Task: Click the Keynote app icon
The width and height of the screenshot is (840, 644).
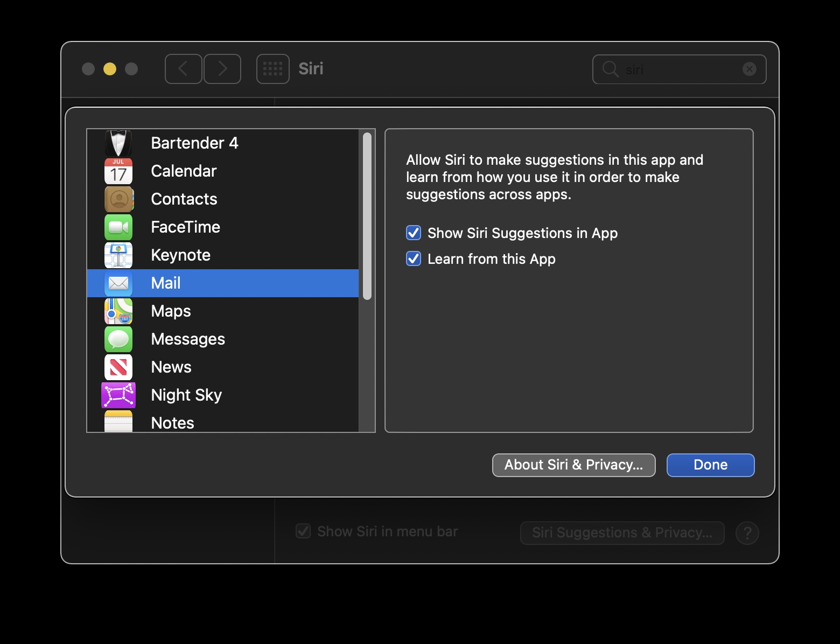Action: pyautogui.click(x=118, y=255)
